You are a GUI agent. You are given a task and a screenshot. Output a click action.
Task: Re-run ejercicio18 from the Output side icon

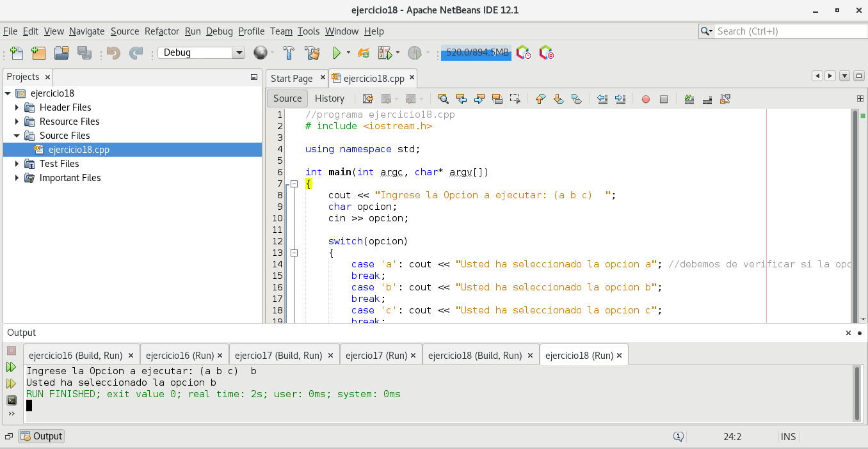coord(11,367)
